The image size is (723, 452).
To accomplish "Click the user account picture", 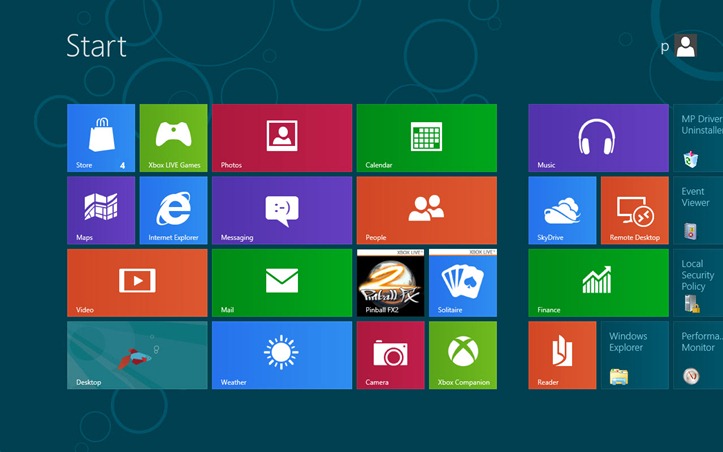I will coord(686,46).
